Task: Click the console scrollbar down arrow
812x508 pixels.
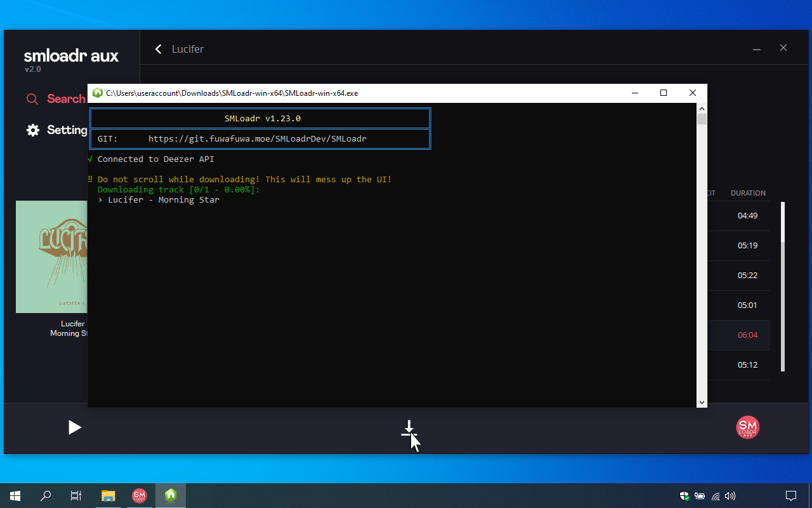Action: 702,402
